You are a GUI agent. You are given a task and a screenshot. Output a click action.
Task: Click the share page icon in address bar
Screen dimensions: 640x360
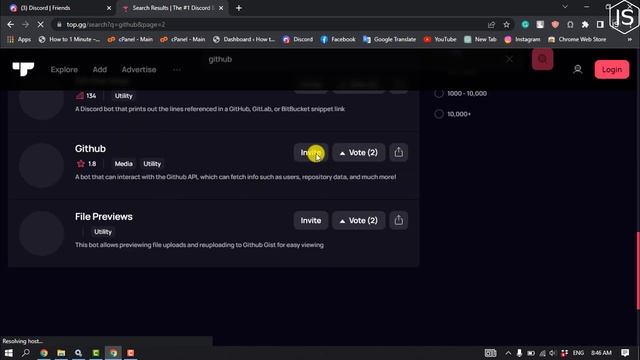click(x=491, y=24)
